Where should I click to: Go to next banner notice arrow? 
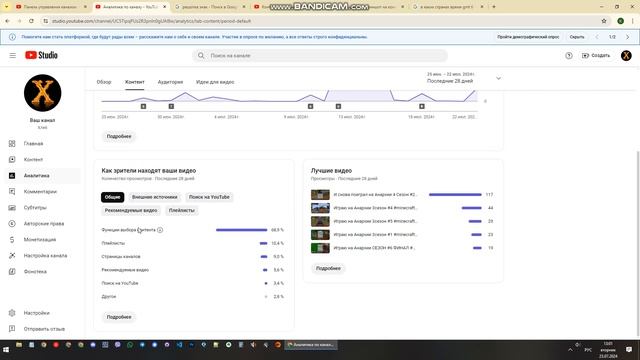coord(627,37)
